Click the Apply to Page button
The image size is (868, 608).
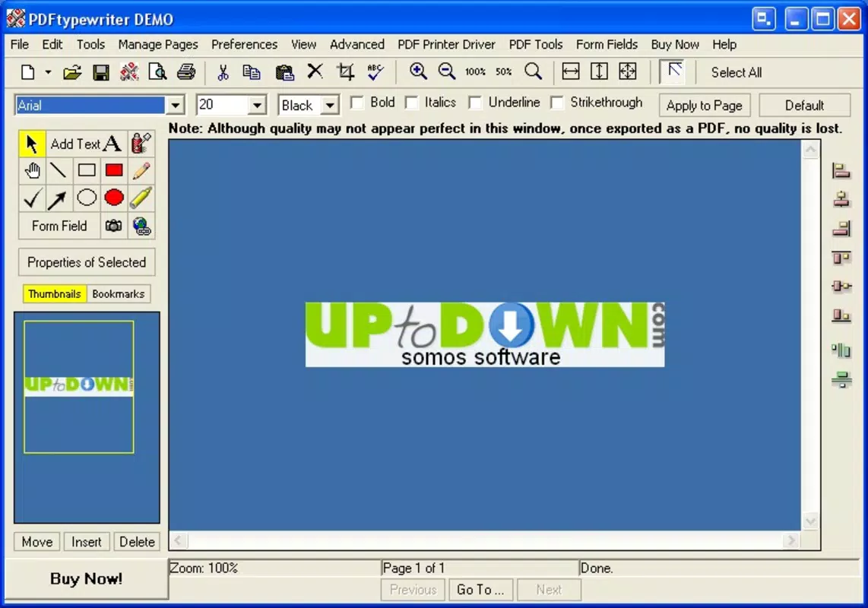[704, 105]
